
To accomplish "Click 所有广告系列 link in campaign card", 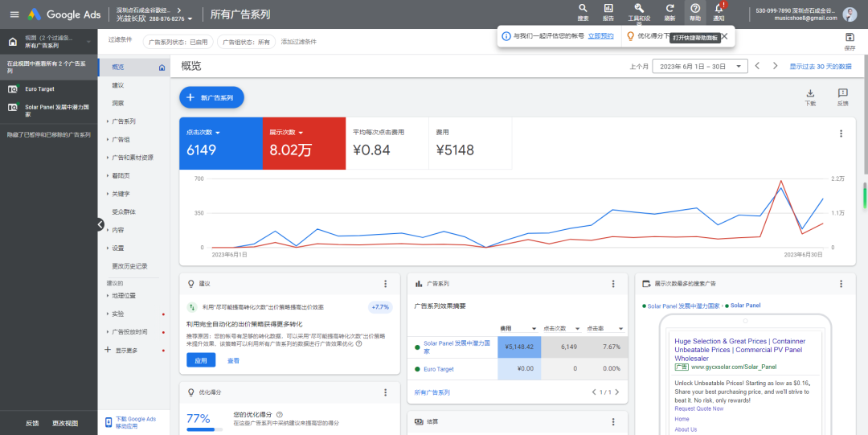I will tap(432, 392).
